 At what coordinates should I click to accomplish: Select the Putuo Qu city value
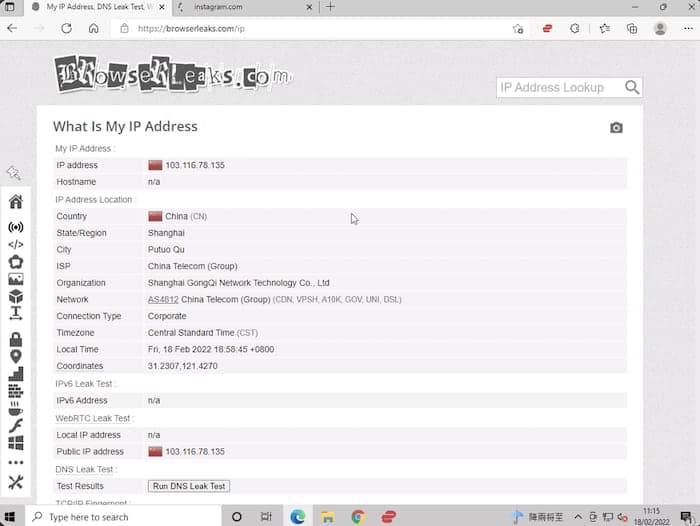click(166, 250)
